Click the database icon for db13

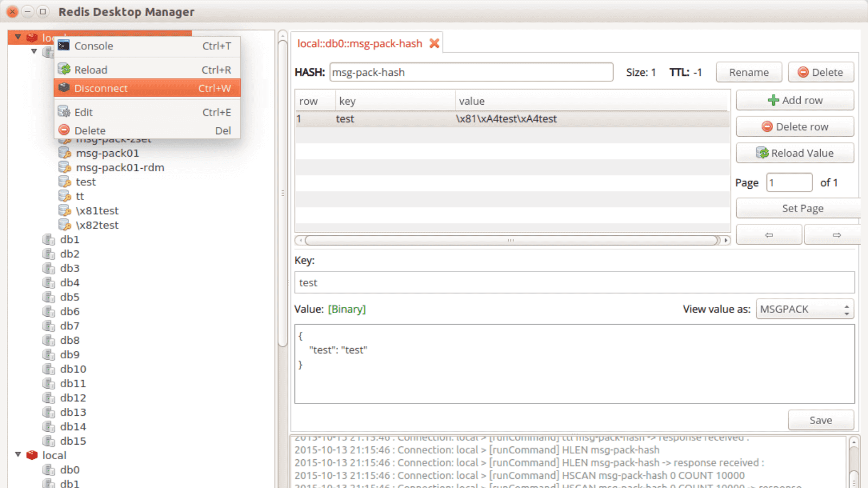click(x=49, y=412)
